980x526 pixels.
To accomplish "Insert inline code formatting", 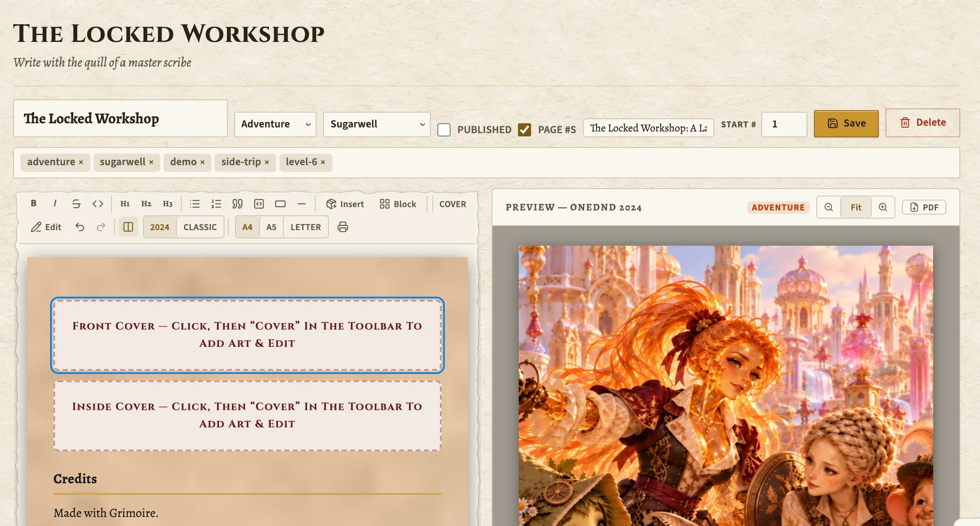I will [x=98, y=203].
